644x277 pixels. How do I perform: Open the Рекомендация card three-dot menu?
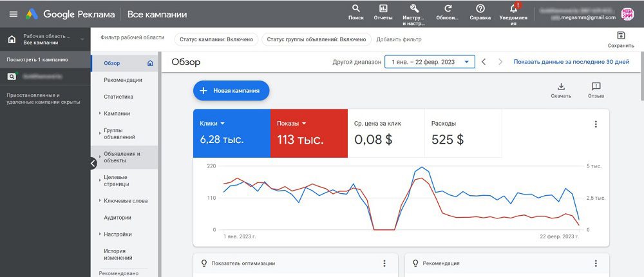coord(596,263)
